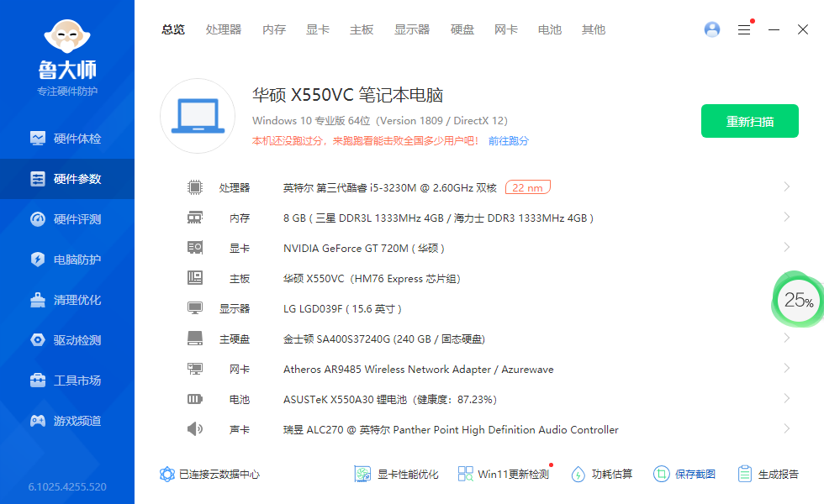The image size is (824, 504).
Task: Click the laptop computer thumbnail icon
Action: [198, 116]
